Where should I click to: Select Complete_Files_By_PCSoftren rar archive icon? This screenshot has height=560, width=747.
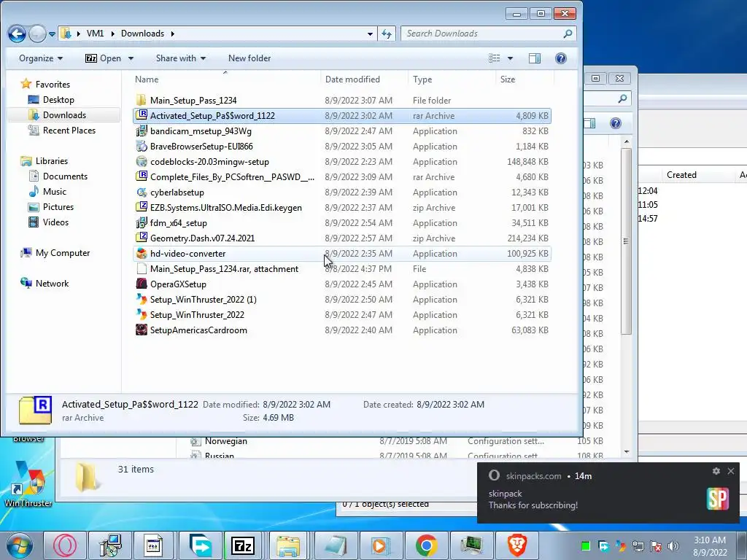click(141, 176)
